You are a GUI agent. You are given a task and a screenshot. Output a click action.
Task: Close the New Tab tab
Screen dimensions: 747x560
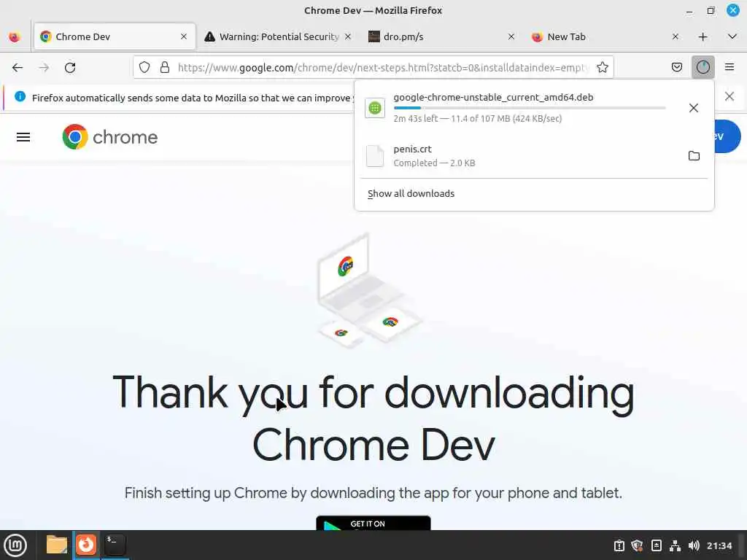click(x=675, y=36)
